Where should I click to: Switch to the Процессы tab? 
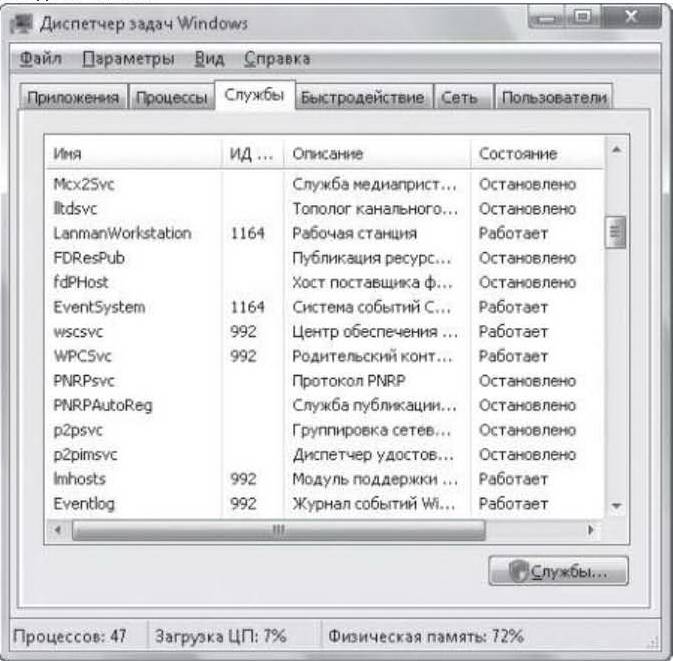(171, 97)
